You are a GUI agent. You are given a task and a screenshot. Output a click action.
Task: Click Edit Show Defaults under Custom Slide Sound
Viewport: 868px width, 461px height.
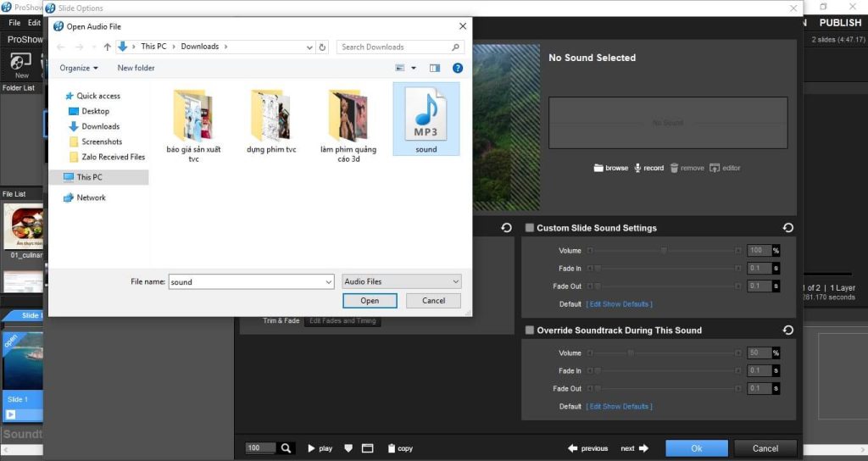619,304
